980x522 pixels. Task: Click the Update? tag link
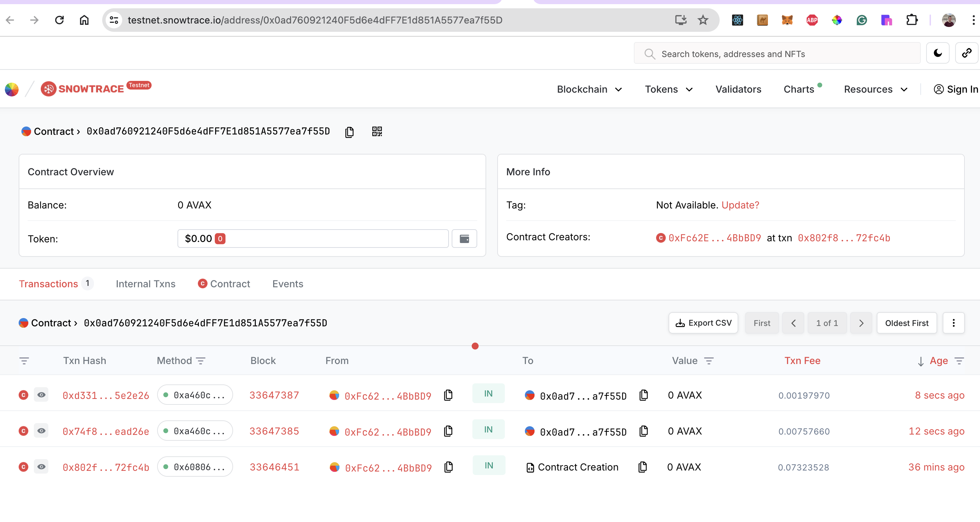740,205
